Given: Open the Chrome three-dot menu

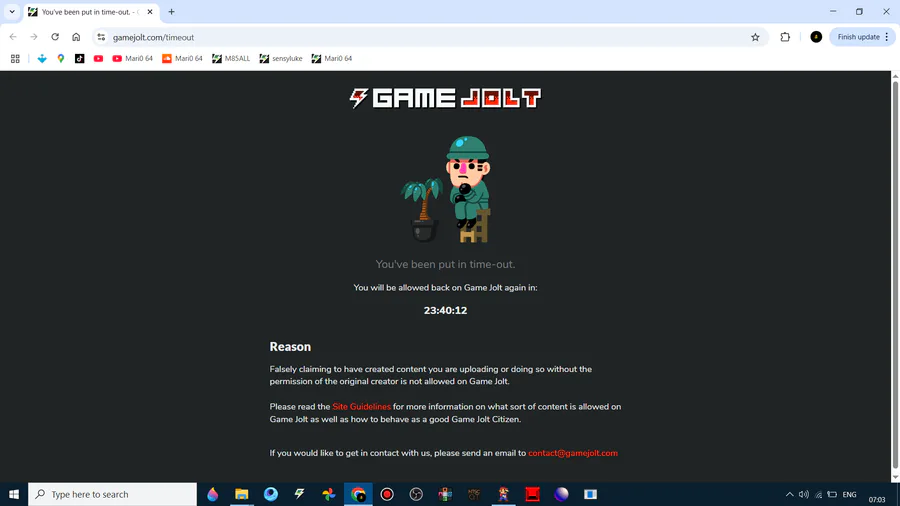Looking at the screenshot, I should pos(887,37).
